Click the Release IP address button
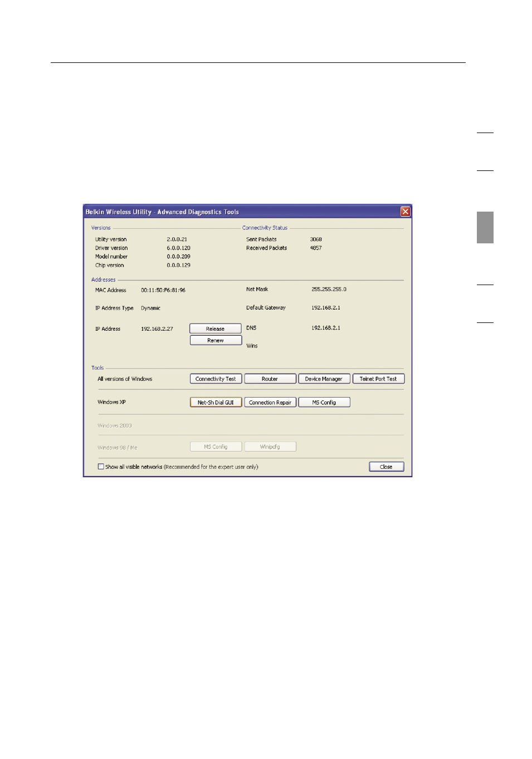 [x=216, y=329]
